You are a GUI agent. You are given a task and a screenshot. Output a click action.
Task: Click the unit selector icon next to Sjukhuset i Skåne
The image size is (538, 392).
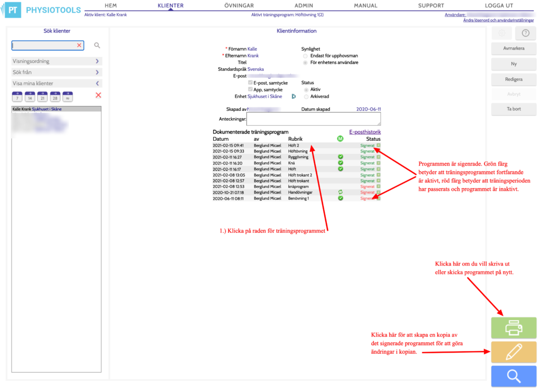point(293,97)
